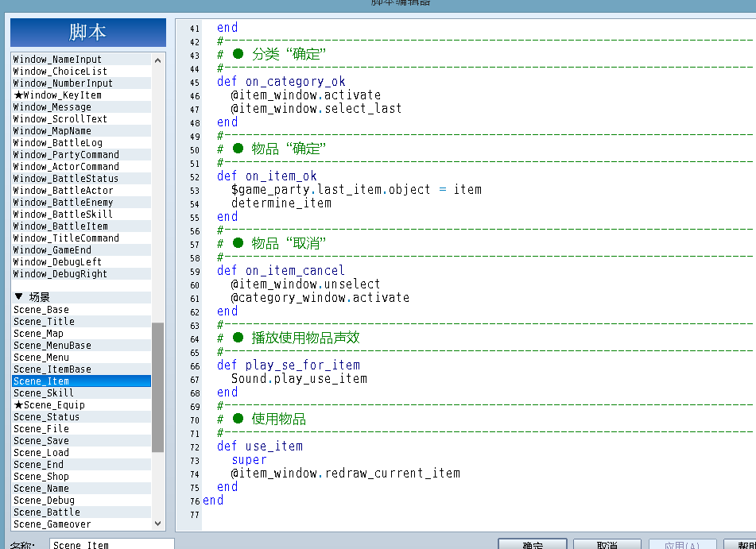
Task: Click the 确定 button
Action: click(x=533, y=545)
